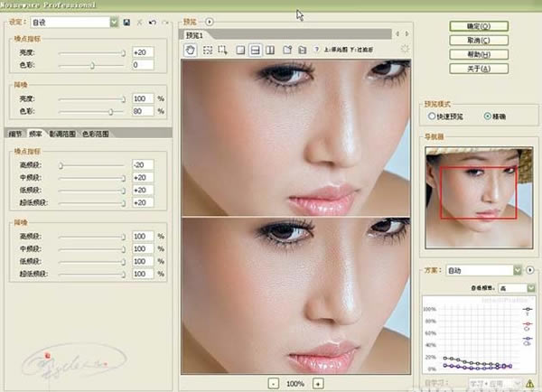Screen dimensions: 542x392
Task: Select vertical split preview layout
Action: coord(270,50)
